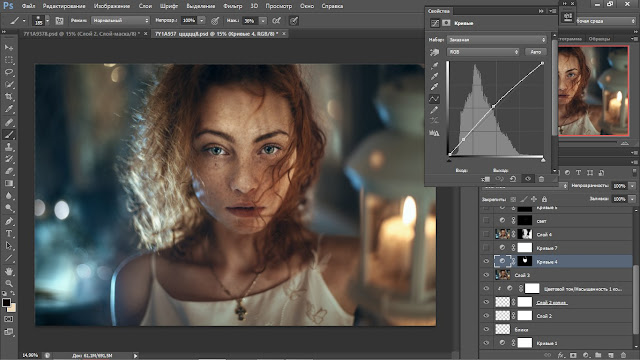Clip the Curves adjustment to layer below
The image size is (640, 360).
coord(485,179)
